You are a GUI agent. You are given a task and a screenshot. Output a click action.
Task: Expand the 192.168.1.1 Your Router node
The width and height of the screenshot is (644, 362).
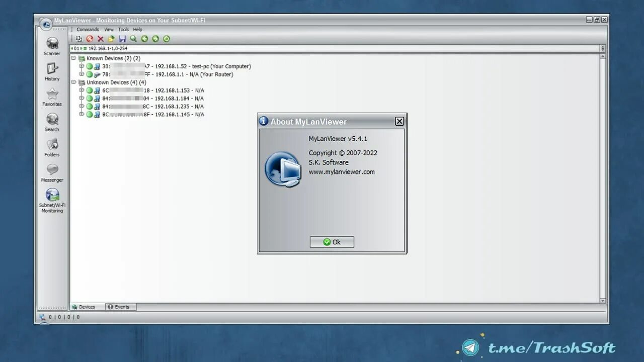tap(82, 74)
